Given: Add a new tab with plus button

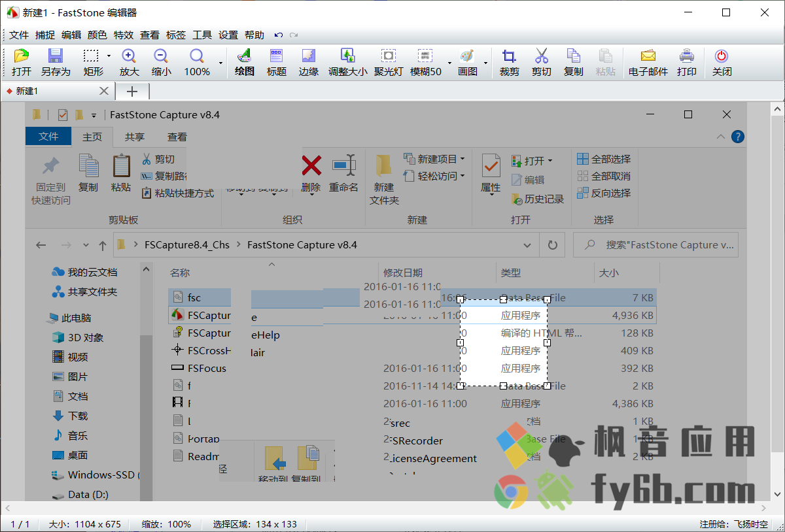Looking at the screenshot, I should (x=132, y=91).
